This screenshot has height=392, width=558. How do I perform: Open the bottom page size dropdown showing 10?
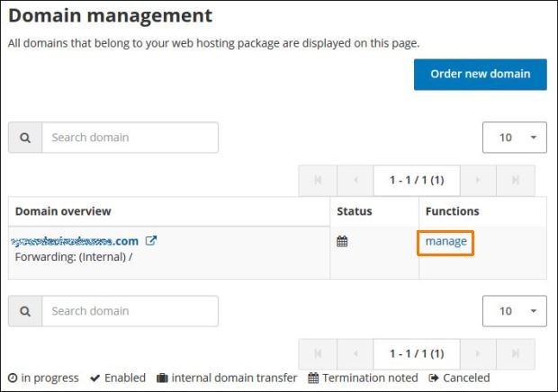515,311
